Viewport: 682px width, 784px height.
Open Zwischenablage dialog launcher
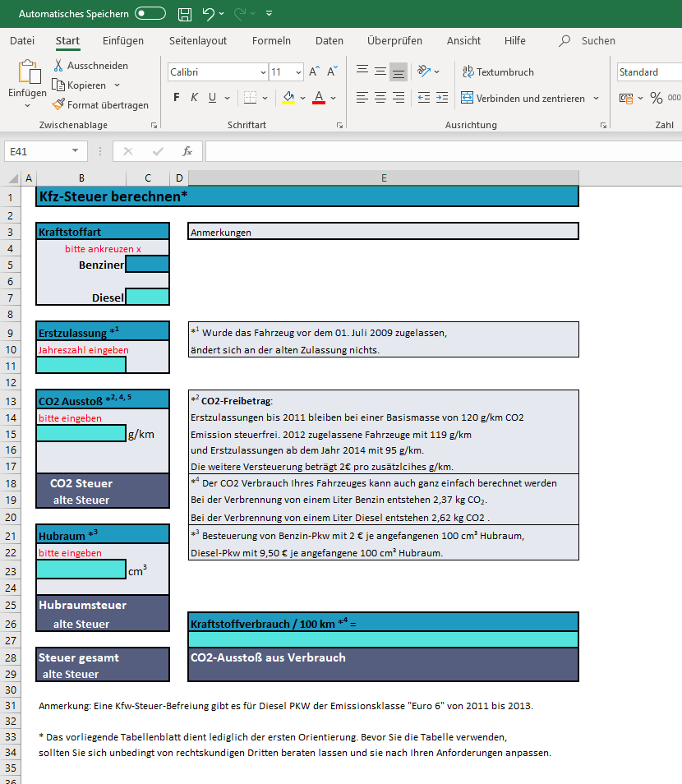[x=154, y=126]
